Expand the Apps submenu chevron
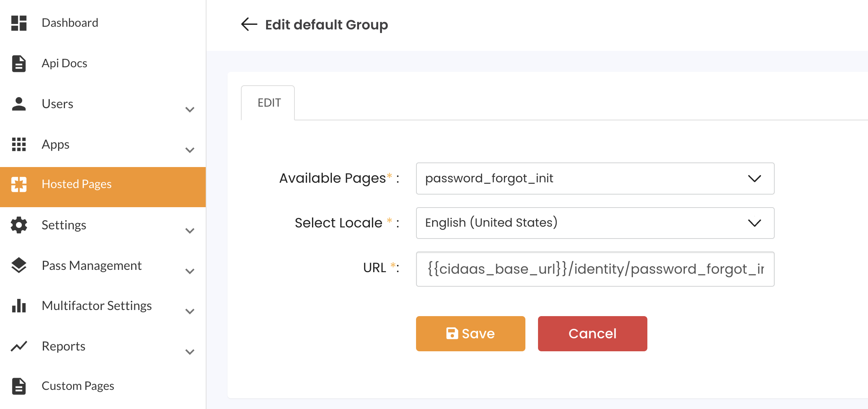The image size is (868, 409). pyautogui.click(x=190, y=150)
